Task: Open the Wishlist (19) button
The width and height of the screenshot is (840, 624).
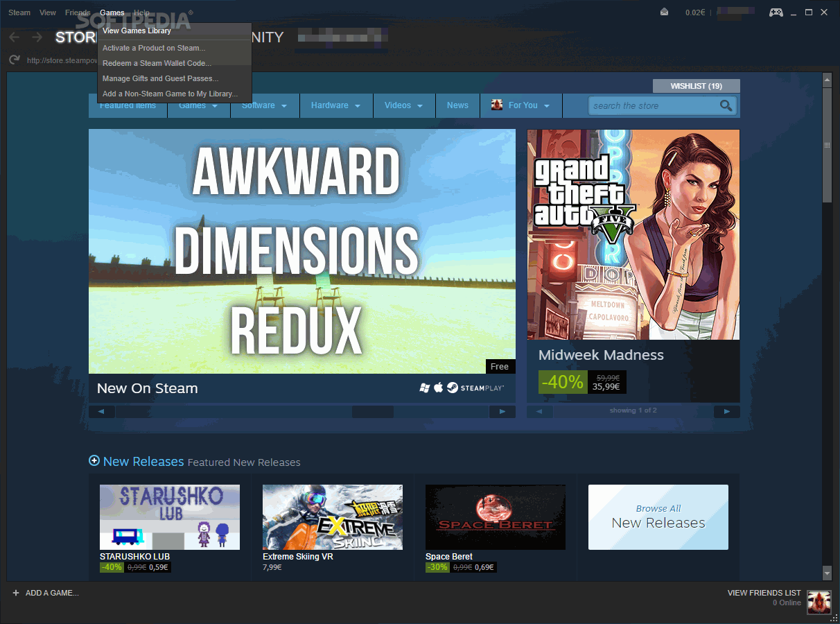Action: point(697,86)
